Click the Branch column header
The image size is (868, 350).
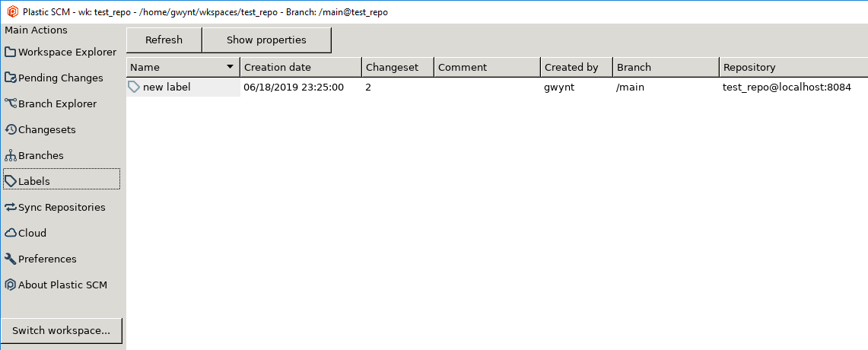pos(666,67)
